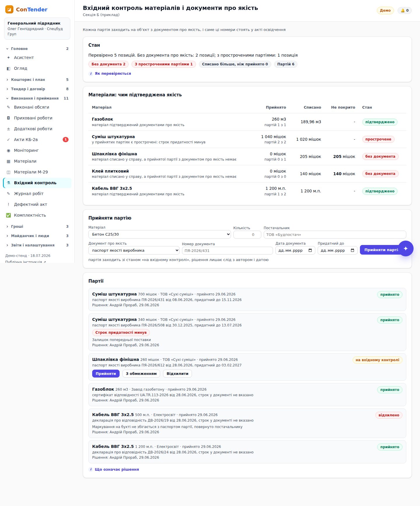Click the Постачальник input field
This screenshot has height=506, width=420.
[x=335, y=234]
